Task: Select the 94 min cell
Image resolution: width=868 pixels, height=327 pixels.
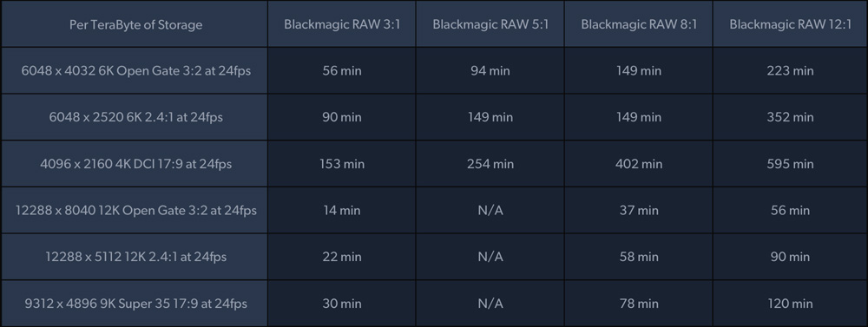Action: 490,71
